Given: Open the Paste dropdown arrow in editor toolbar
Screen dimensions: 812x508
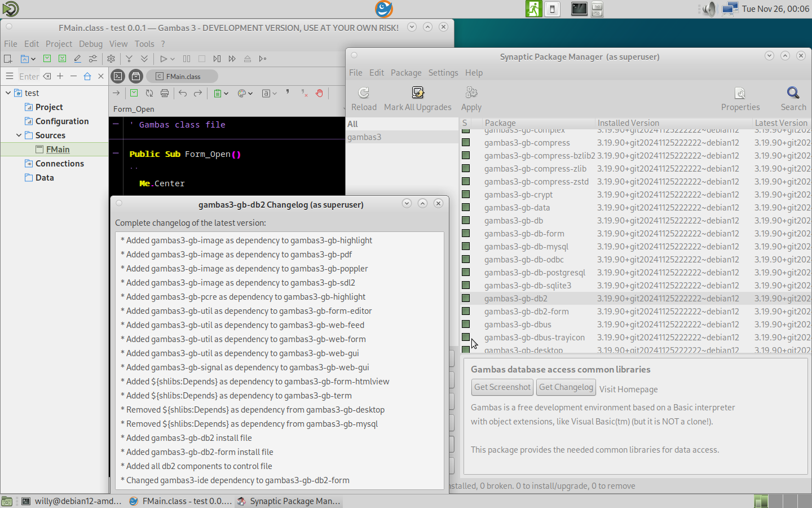Looking at the screenshot, I should coord(226,94).
